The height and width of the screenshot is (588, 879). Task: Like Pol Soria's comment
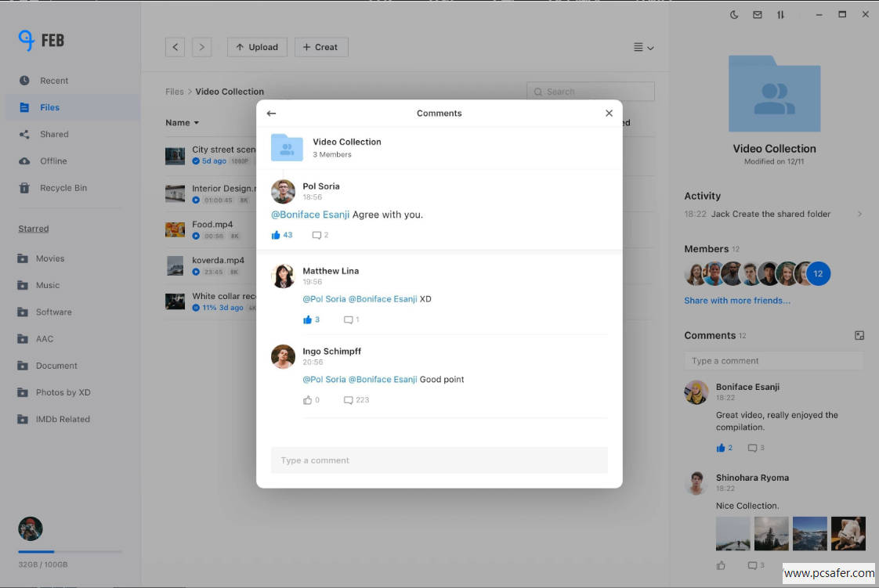[x=276, y=235]
